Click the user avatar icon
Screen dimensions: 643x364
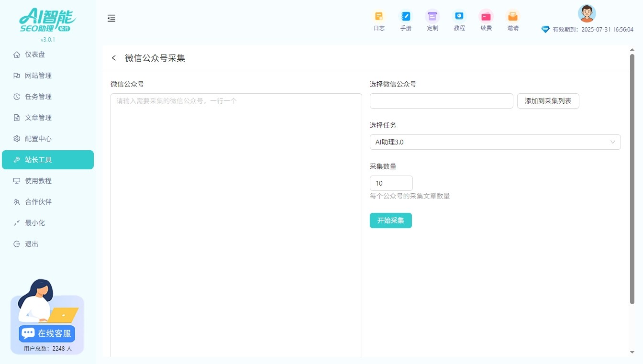(x=587, y=13)
